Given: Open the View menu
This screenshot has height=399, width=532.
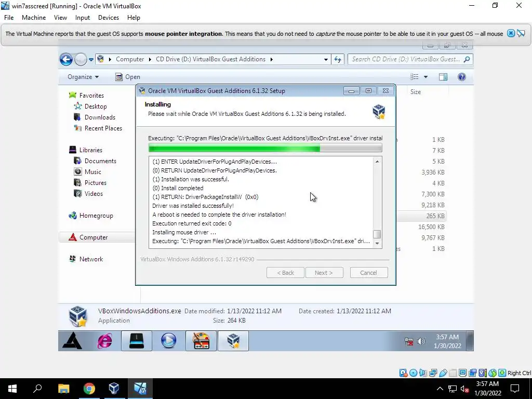Looking at the screenshot, I should point(60,18).
